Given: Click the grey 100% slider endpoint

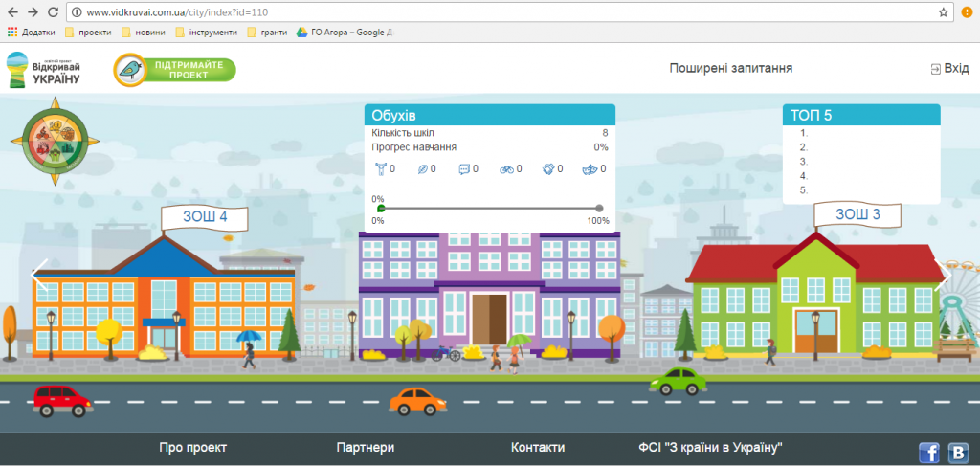Looking at the screenshot, I should click(x=599, y=209).
